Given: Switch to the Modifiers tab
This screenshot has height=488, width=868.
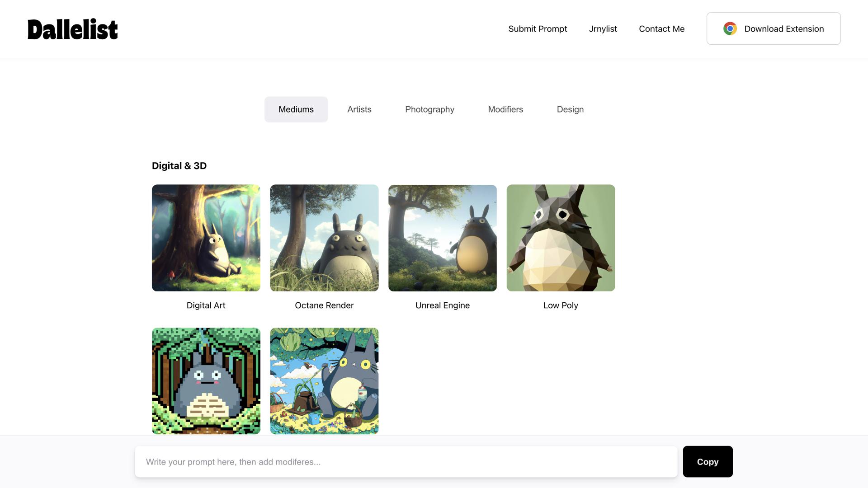Looking at the screenshot, I should tap(505, 109).
